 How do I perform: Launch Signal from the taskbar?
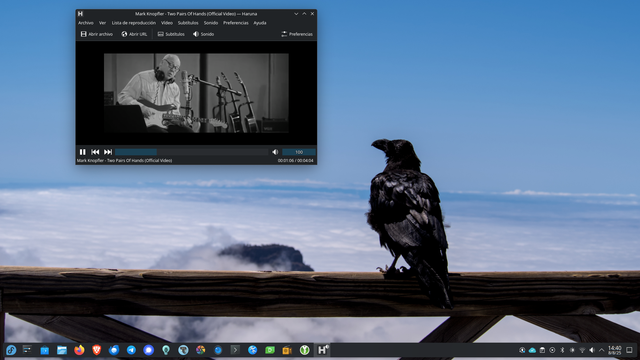point(149,350)
